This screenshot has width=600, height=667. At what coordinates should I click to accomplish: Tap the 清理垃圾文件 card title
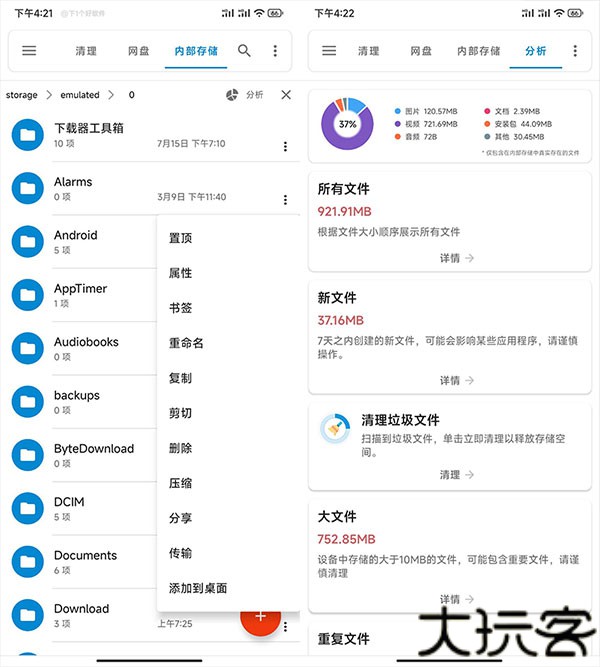click(x=400, y=420)
